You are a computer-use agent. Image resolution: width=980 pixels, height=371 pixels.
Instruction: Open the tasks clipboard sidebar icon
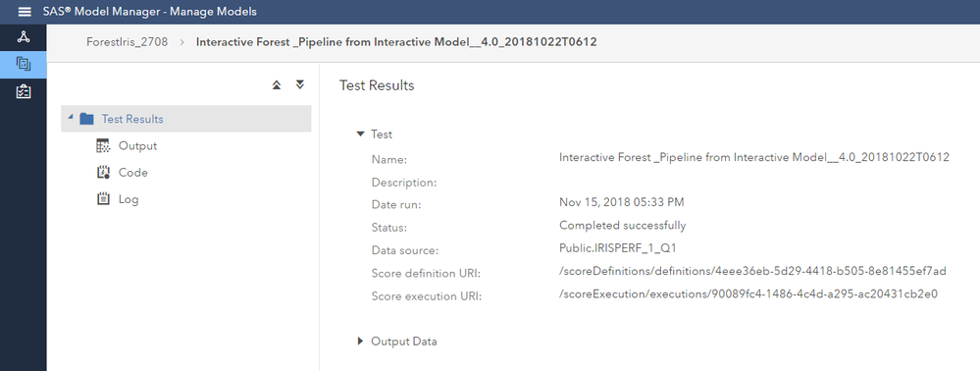point(24,91)
